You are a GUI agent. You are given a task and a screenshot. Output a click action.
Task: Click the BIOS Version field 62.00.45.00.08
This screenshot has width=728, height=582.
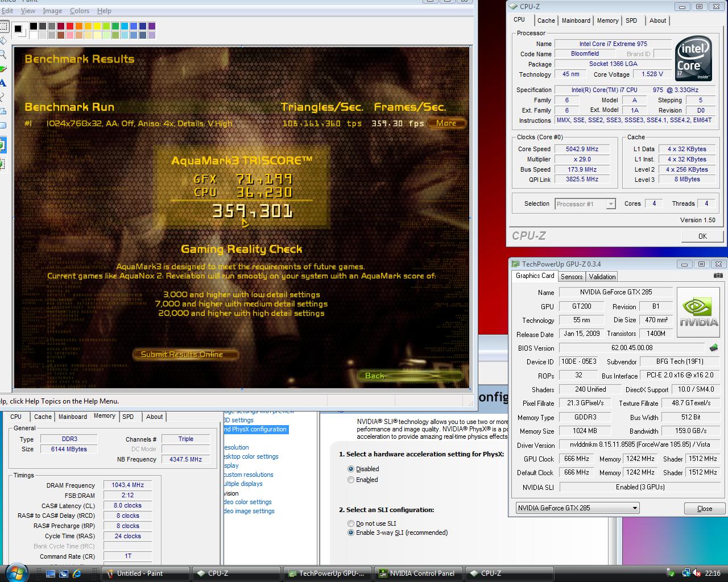point(631,348)
